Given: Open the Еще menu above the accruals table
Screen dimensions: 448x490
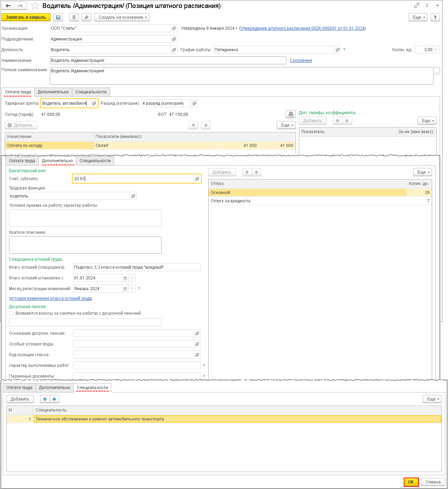Looking at the screenshot, I should pyautogui.click(x=286, y=125).
